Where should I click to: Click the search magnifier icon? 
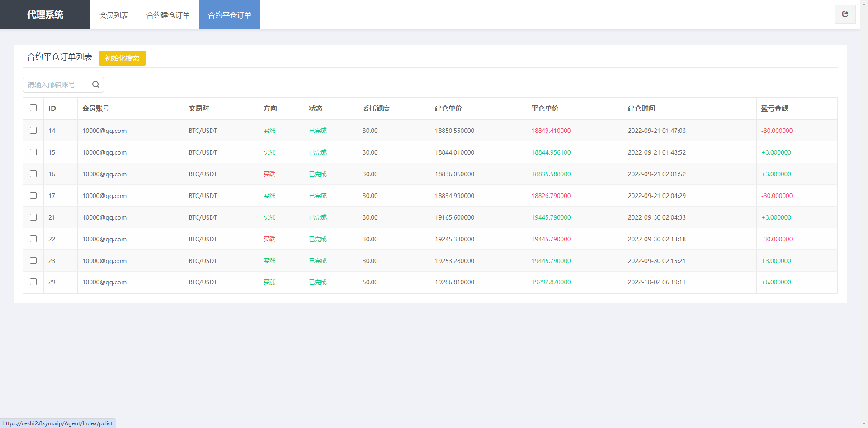(96, 85)
